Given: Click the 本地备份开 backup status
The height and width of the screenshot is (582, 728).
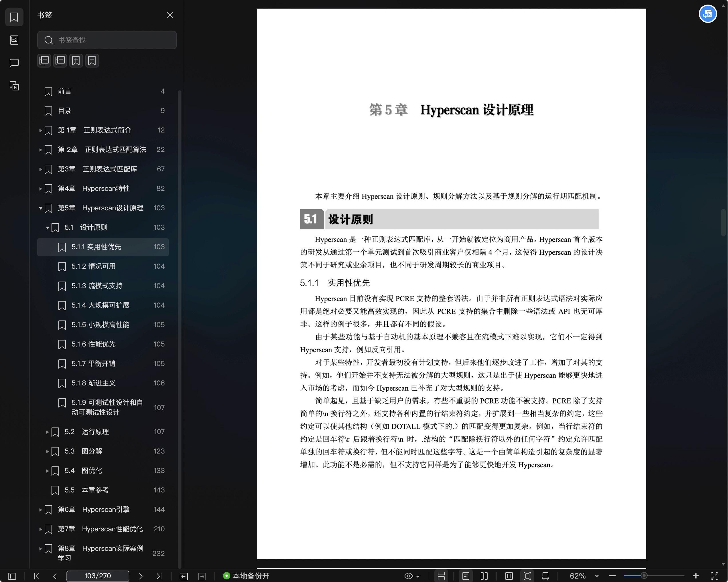Looking at the screenshot, I should pyautogui.click(x=246, y=576).
